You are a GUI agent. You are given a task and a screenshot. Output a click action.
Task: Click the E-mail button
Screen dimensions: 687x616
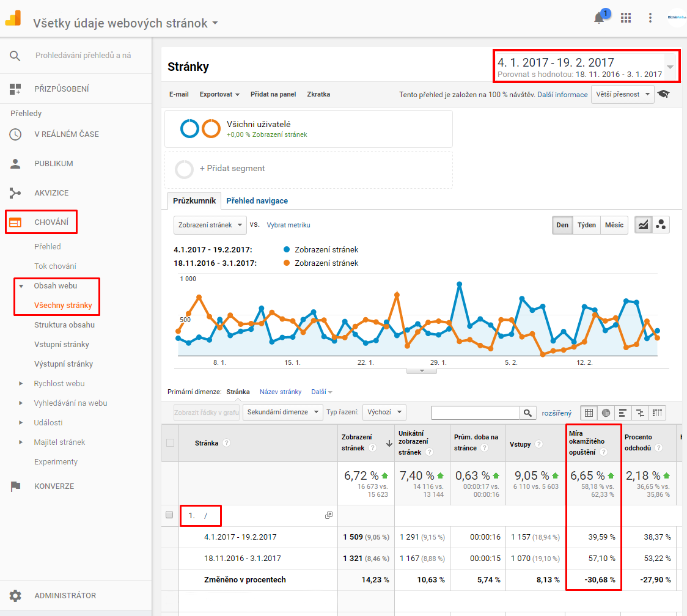178,94
